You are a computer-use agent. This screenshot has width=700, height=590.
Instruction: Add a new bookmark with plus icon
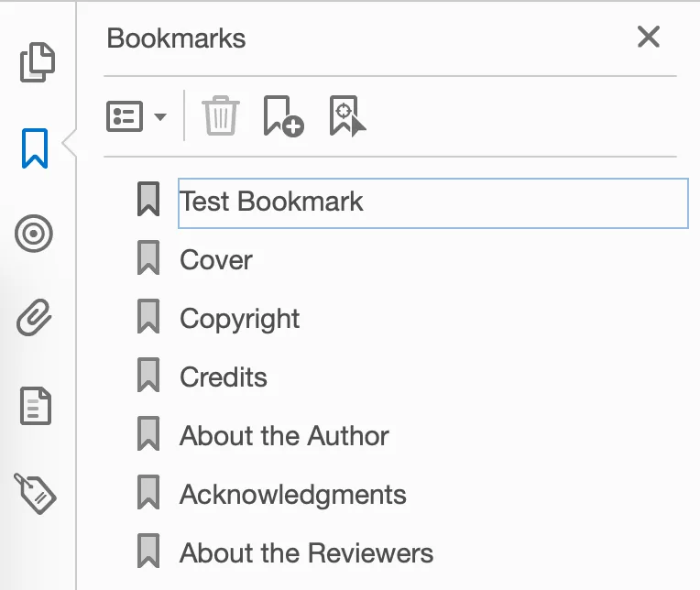[x=283, y=115]
